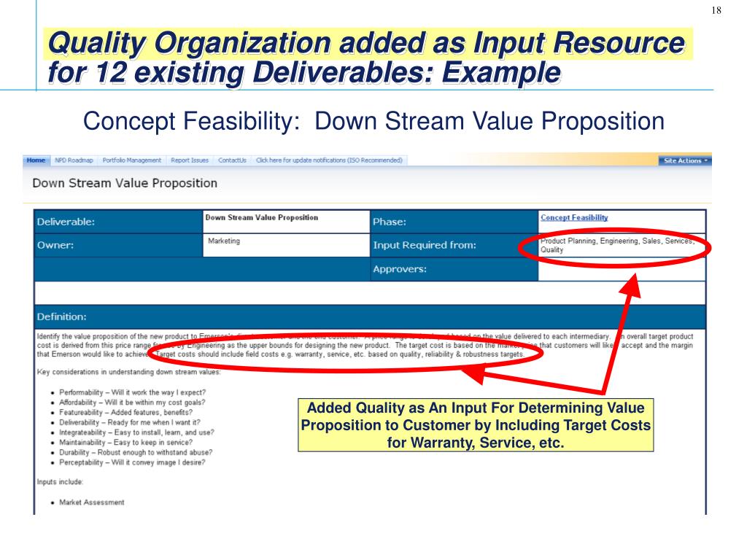Open the Home tab in navigation bar

[x=36, y=160]
